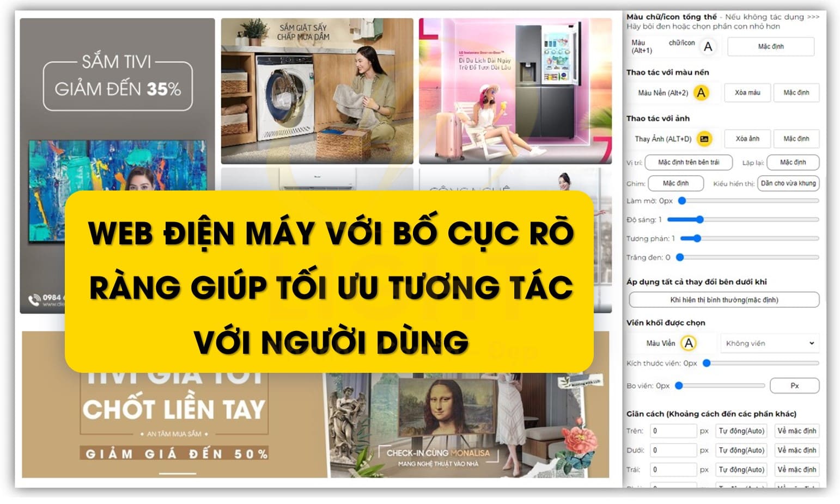
Task: Click Tự động(Auto) in the Trên row
Action: coord(741,431)
